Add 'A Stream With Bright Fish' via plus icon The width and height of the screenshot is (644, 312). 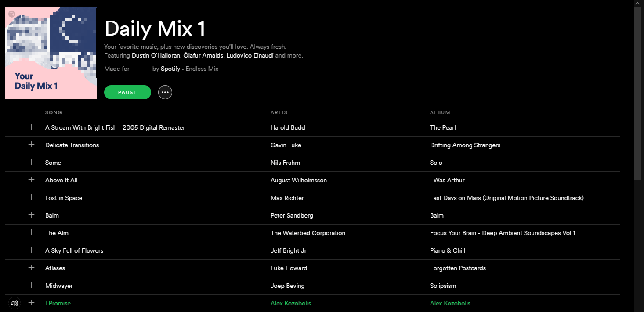pyautogui.click(x=31, y=127)
